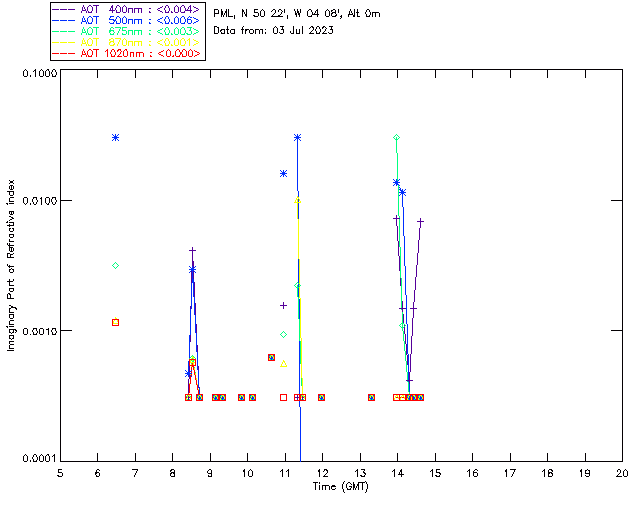Pick the AOT 675nm <0.003> legend text

pos(140,31)
